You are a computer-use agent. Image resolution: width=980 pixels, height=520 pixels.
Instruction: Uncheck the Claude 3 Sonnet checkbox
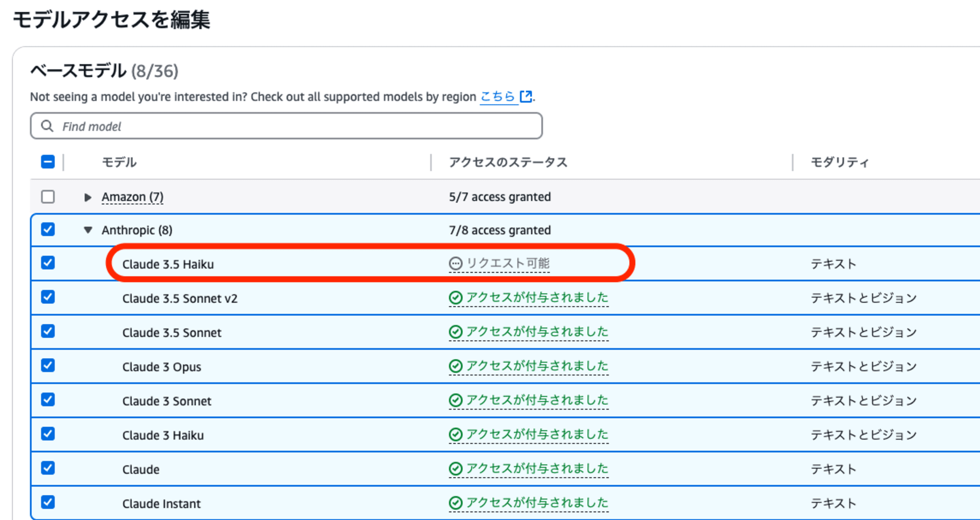point(48,400)
